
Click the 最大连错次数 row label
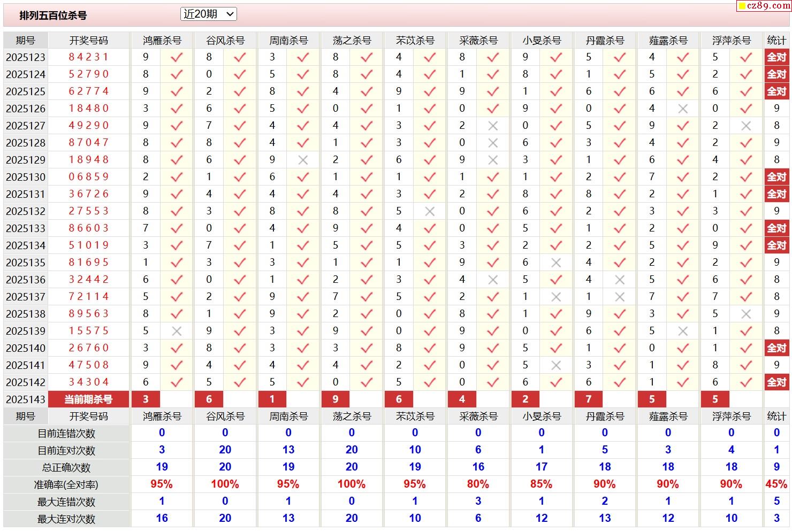(66, 502)
